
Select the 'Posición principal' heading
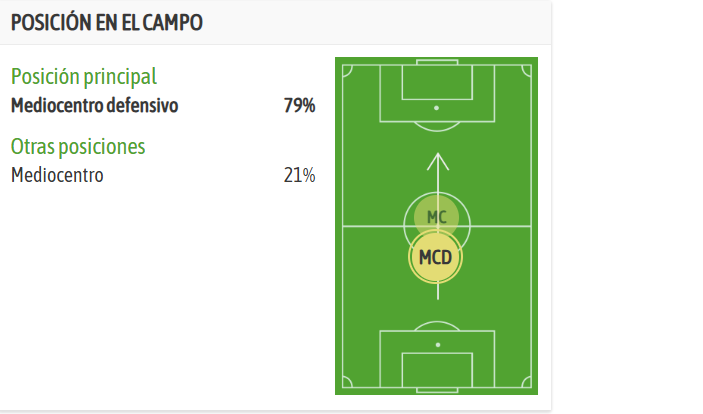coord(84,77)
